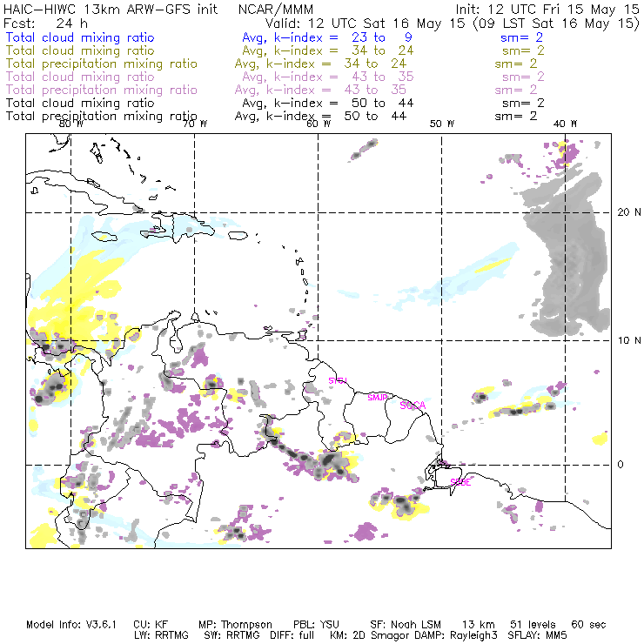Viewport: 644px width, 644px height.
Task: Click the "SW: RRTMG" footer text
Action: tap(231, 635)
